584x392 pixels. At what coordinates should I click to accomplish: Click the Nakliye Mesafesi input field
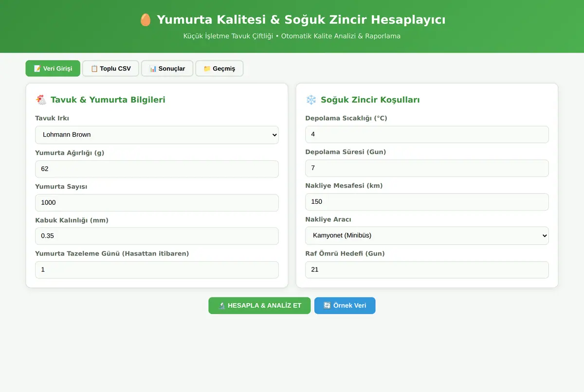427,202
